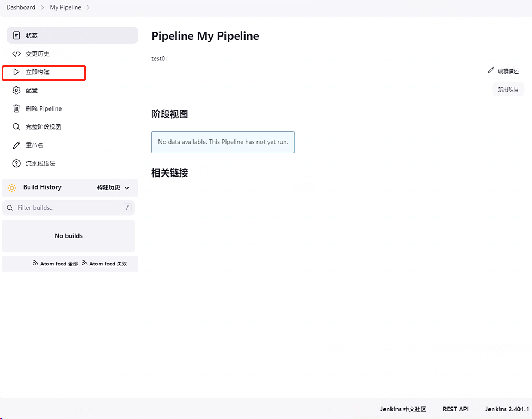Click the RSS icon before Atom feed 全部
Image resolution: width=532 pixels, height=419 pixels.
(x=35, y=263)
